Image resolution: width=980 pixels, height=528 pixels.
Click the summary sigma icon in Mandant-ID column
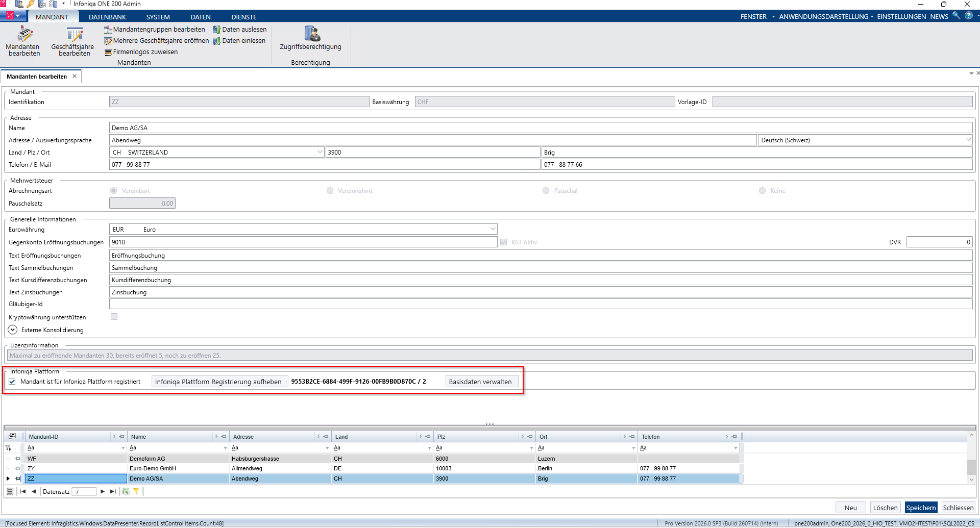114,437
